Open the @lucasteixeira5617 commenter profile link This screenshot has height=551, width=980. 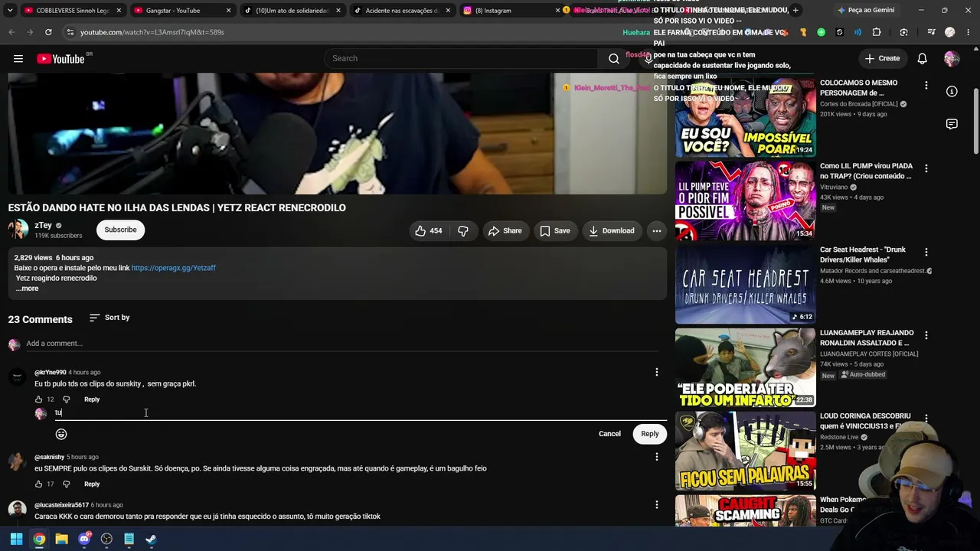pos(61,505)
